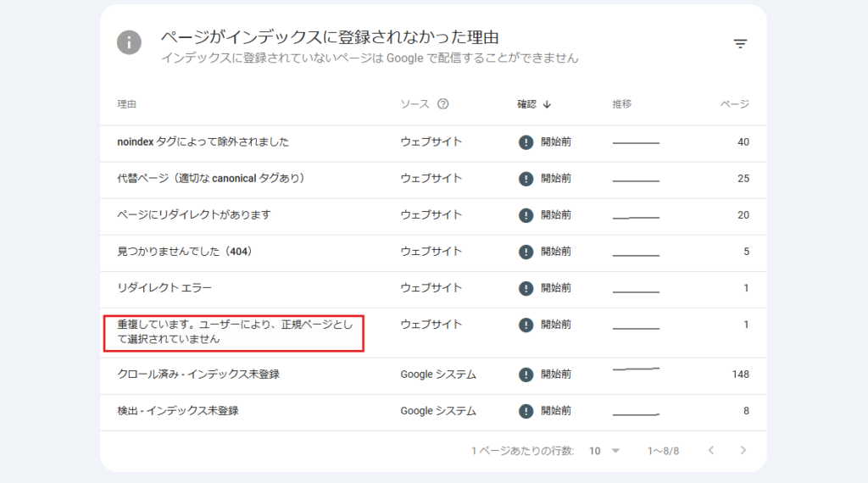Sort by 確認 column arrow

click(x=547, y=104)
